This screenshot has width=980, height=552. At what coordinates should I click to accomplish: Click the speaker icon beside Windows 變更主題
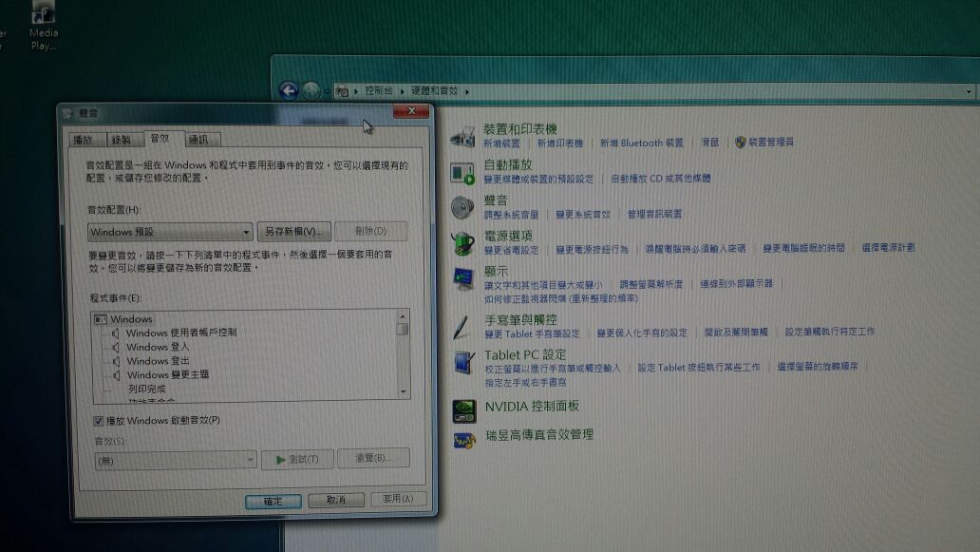pyautogui.click(x=116, y=375)
